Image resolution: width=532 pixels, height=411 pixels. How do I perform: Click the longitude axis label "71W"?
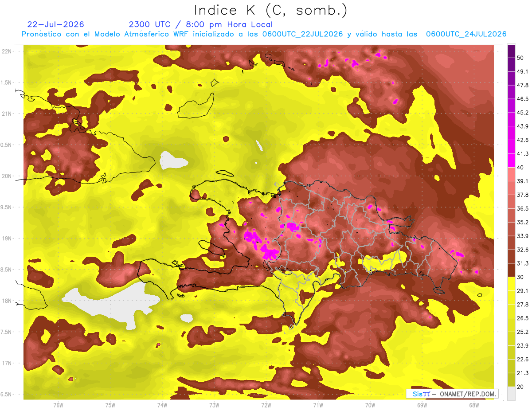[x=318, y=405]
